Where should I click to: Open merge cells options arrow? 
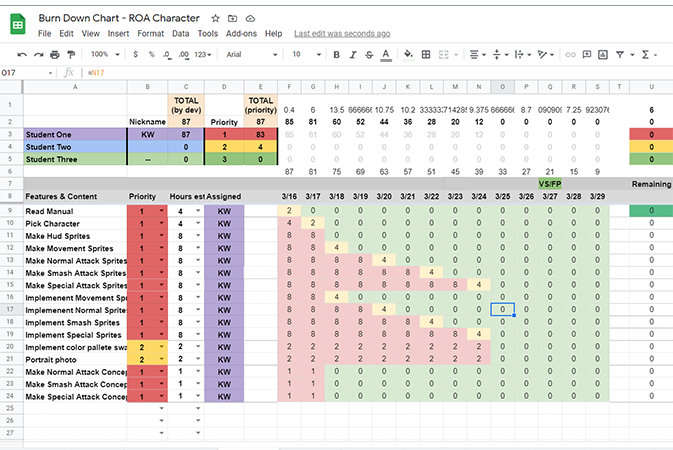[456, 55]
